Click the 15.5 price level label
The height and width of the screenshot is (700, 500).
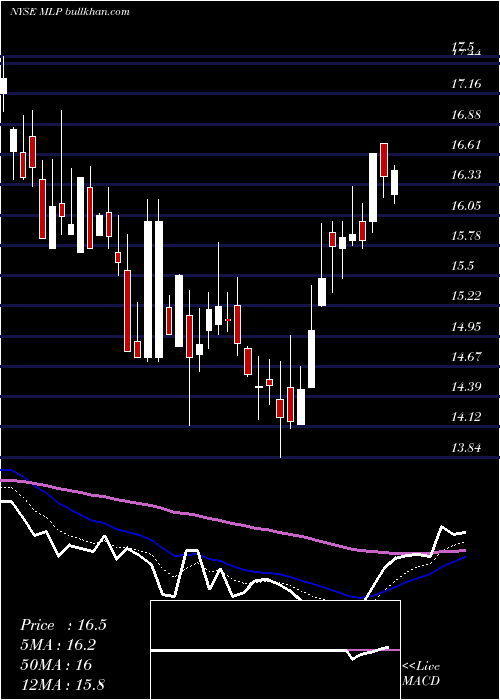(x=462, y=266)
